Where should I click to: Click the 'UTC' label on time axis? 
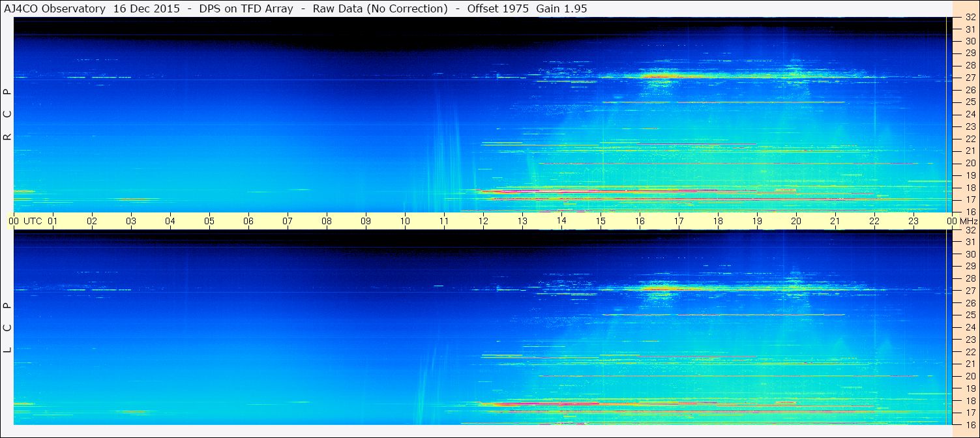[x=33, y=221]
